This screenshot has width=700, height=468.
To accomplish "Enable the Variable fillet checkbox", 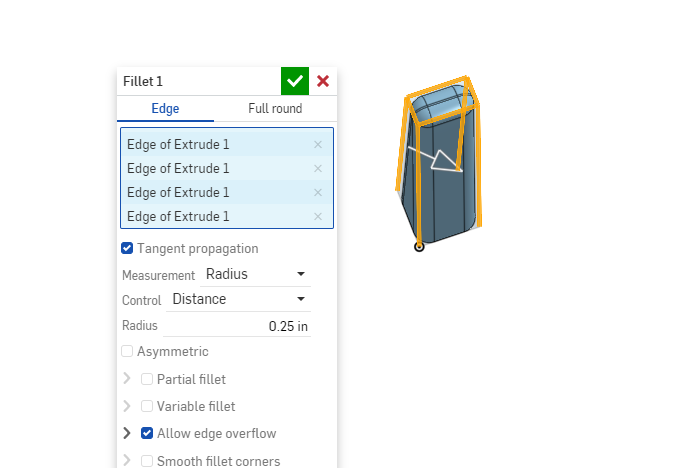I will coord(147,406).
